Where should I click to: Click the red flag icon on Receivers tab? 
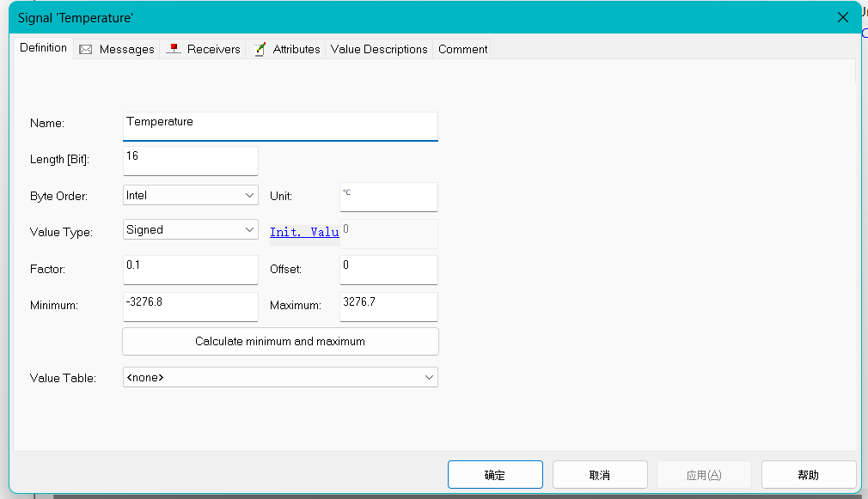[x=173, y=49]
